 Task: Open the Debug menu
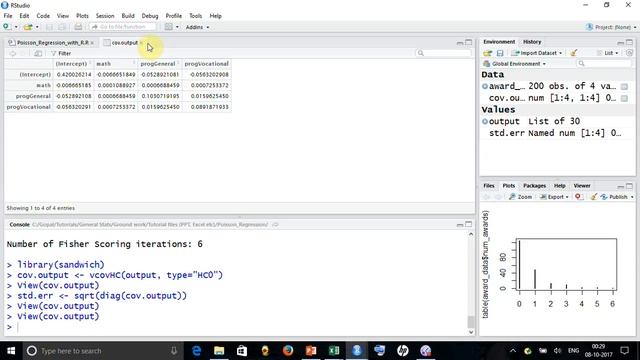150,16
